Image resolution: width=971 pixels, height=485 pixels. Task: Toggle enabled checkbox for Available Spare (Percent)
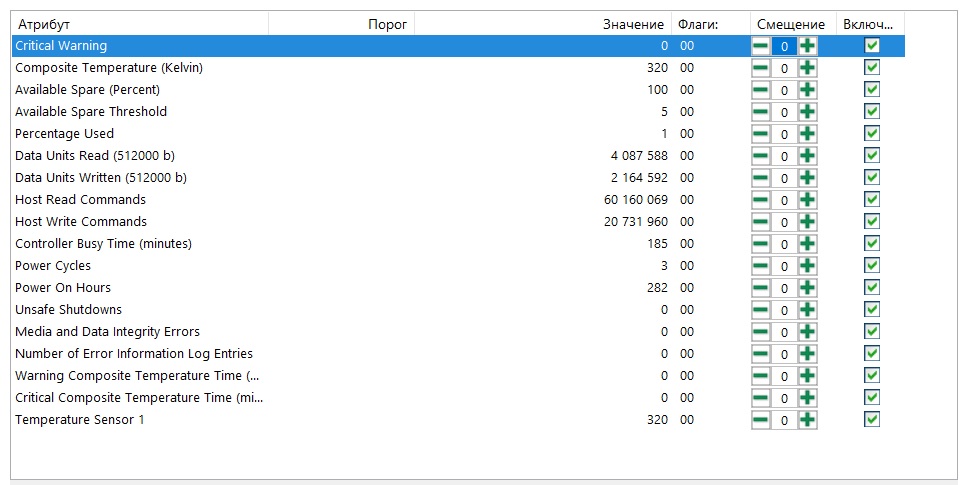872,89
